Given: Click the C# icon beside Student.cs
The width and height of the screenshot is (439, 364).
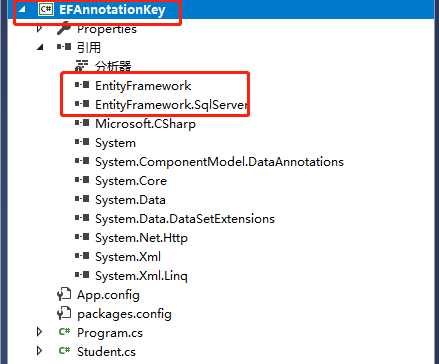Looking at the screenshot, I should click(x=64, y=351).
